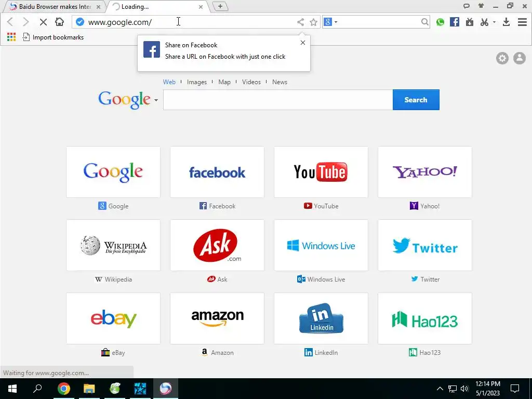Image resolution: width=532 pixels, height=399 pixels.
Task: Open the WhatsApp toolbar icon
Action: [440, 22]
